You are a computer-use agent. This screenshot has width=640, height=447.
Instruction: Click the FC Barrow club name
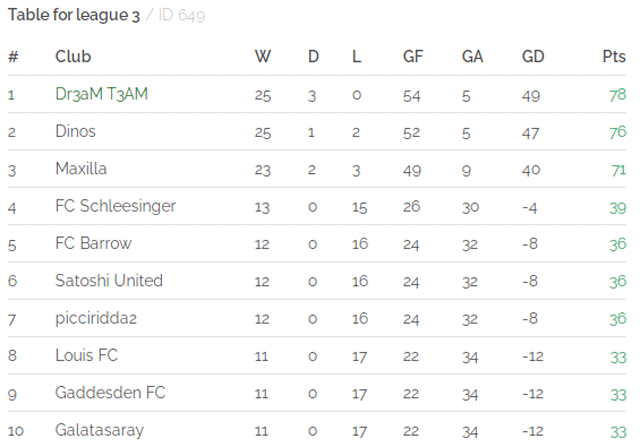point(93,243)
